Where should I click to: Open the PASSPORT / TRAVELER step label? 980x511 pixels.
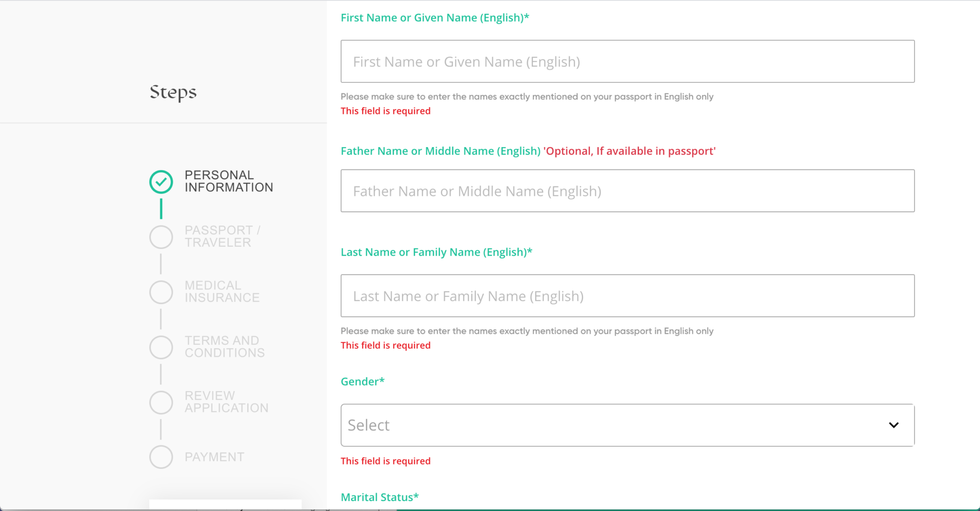[223, 237]
